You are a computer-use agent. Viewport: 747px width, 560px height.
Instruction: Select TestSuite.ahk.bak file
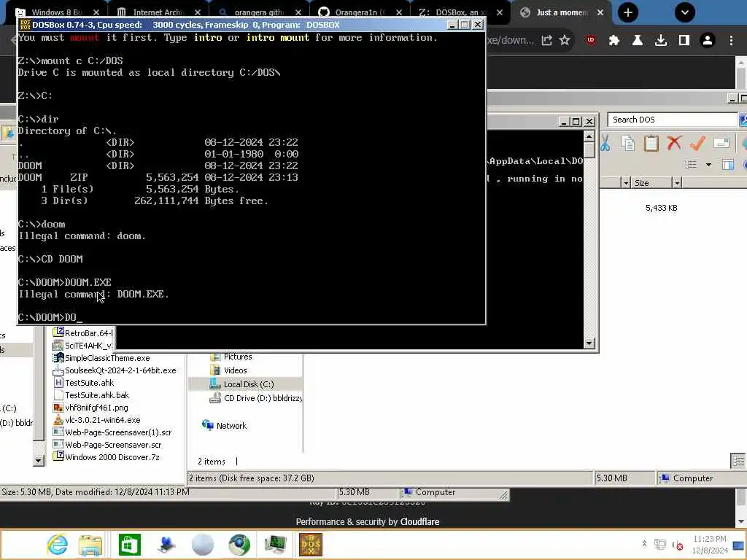pyautogui.click(x=91, y=394)
